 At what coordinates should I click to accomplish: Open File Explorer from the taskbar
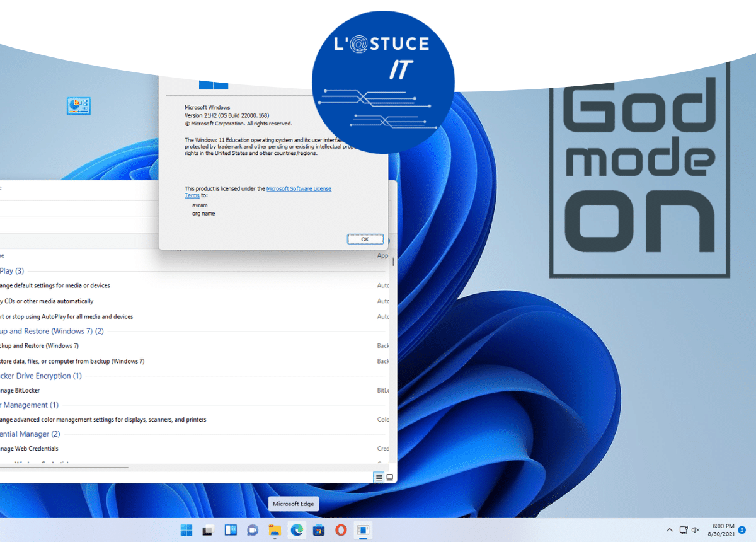[x=275, y=530]
